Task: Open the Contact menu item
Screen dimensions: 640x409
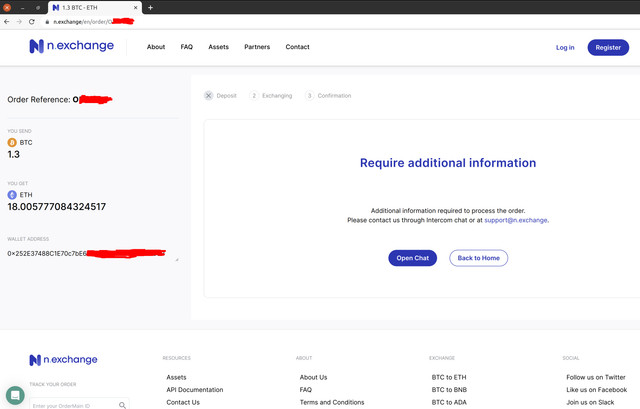Action: 298,47
